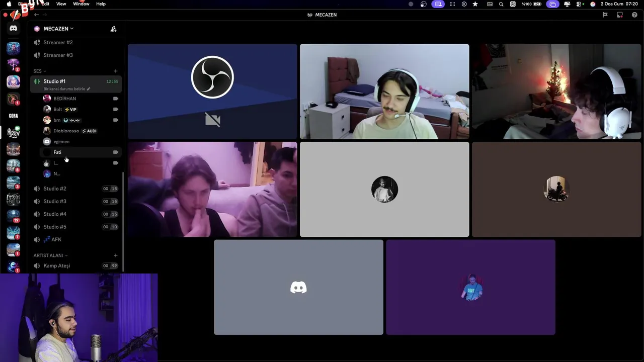The width and height of the screenshot is (644, 362).
Task: Click brn's camera icon in the voice list
Action: click(116, 120)
